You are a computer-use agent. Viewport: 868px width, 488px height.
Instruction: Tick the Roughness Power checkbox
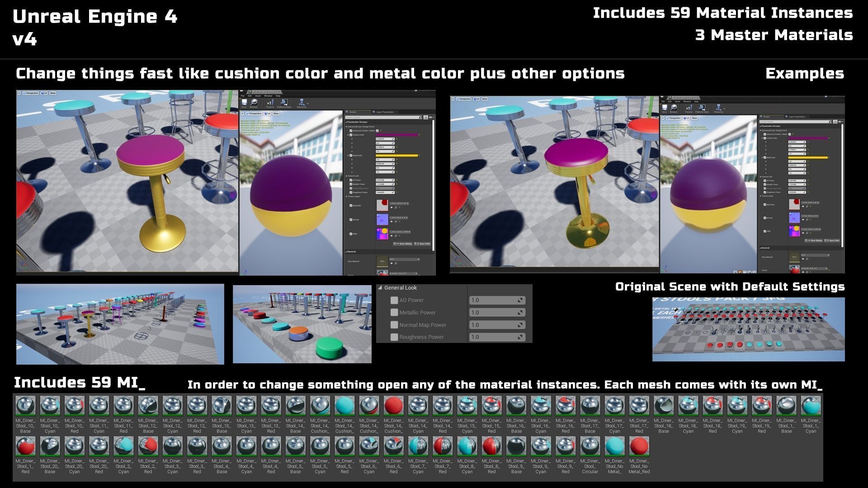coord(394,337)
